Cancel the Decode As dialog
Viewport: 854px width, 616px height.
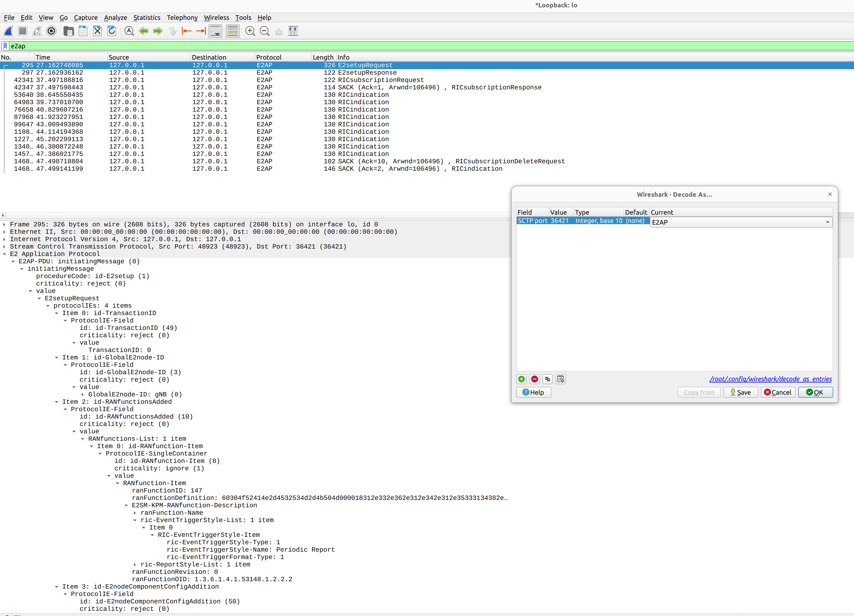click(778, 392)
